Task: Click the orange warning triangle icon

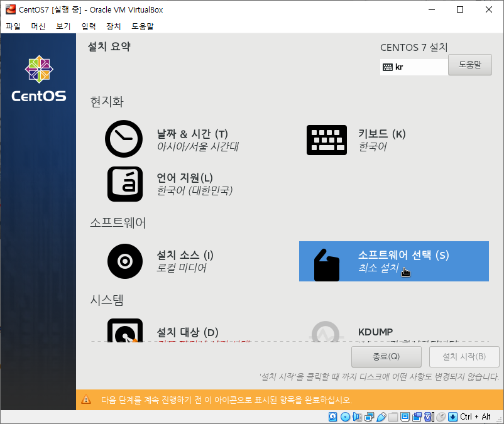Action: [86, 400]
